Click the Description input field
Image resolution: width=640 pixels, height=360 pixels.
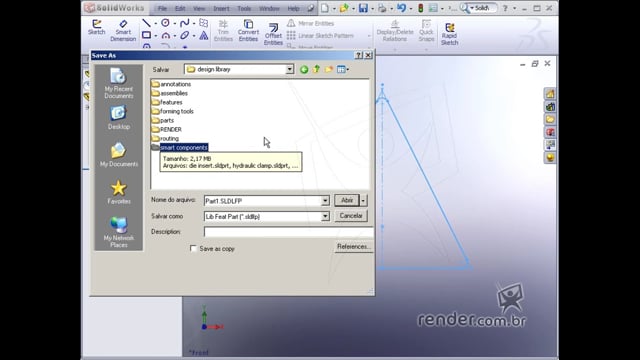(288, 232)
